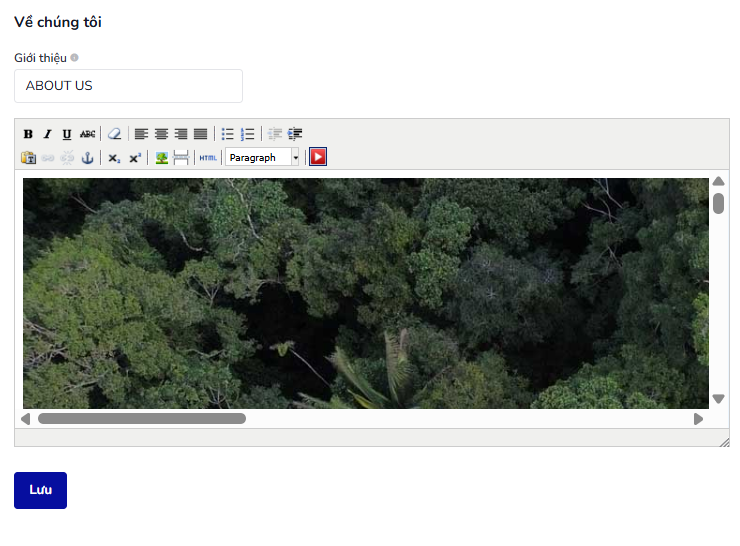Click the editor scroll down arrow
740x546 pixels.
(x=718, y=399)
